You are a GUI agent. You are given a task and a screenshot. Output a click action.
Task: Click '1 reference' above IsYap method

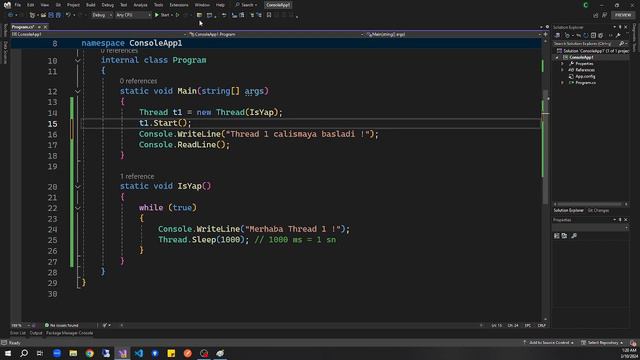[x=137, y=176]
